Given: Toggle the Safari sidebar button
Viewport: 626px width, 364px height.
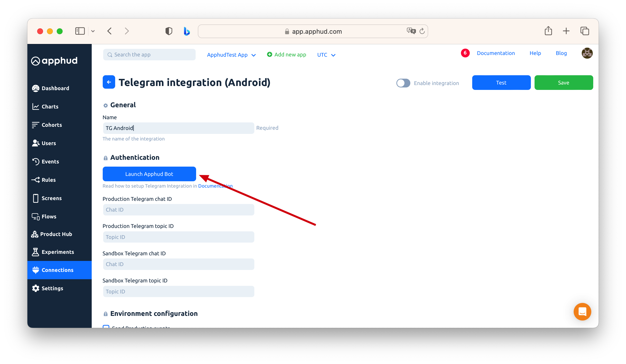Looking at the screenshot, I should 80,31.
